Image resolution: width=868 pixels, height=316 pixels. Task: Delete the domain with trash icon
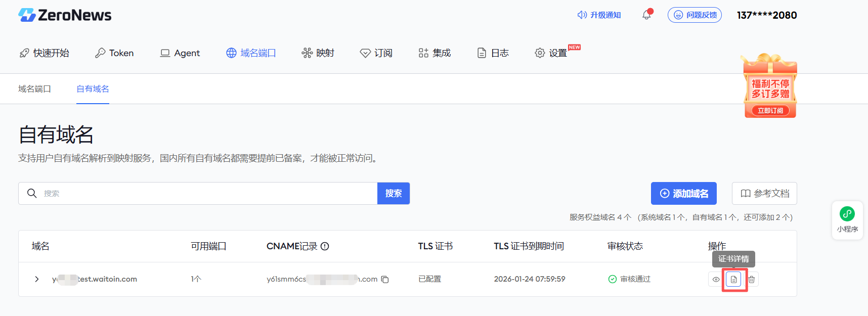point(752,280)
